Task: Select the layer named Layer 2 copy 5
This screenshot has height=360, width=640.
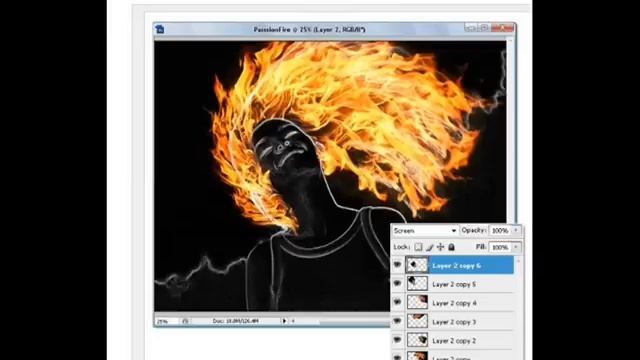Action: (x=454, y=284)
